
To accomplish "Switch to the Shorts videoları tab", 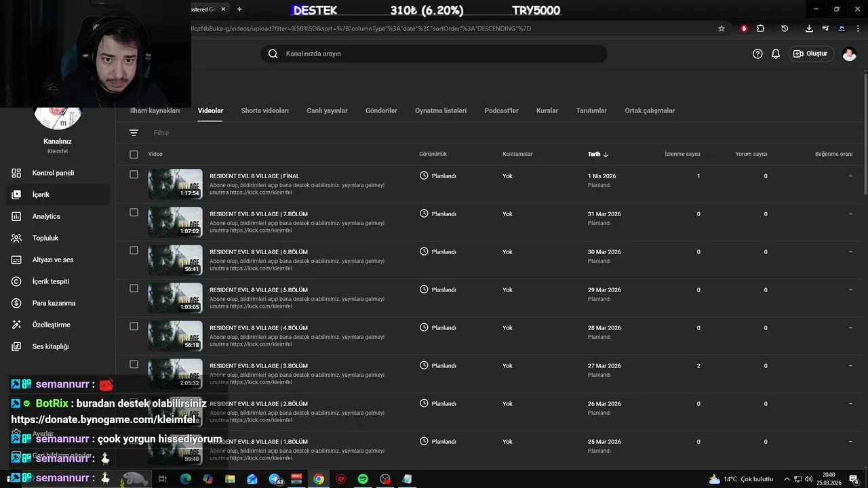I will click(x=264, y=110).
